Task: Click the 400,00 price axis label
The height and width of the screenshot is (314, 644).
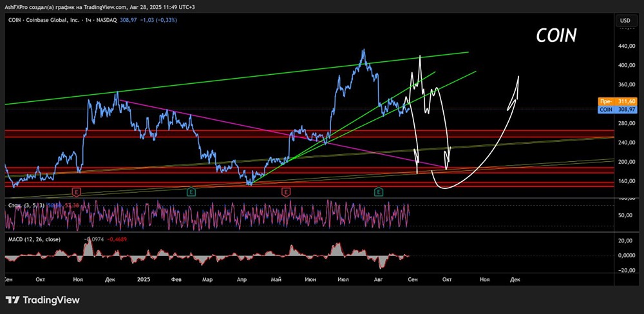Action: [627, 65]
